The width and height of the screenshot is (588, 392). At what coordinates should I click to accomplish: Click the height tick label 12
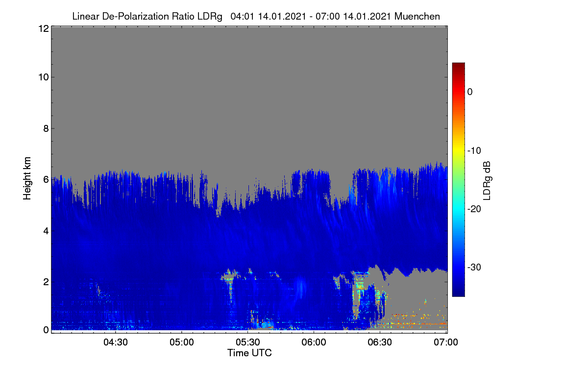43,28
